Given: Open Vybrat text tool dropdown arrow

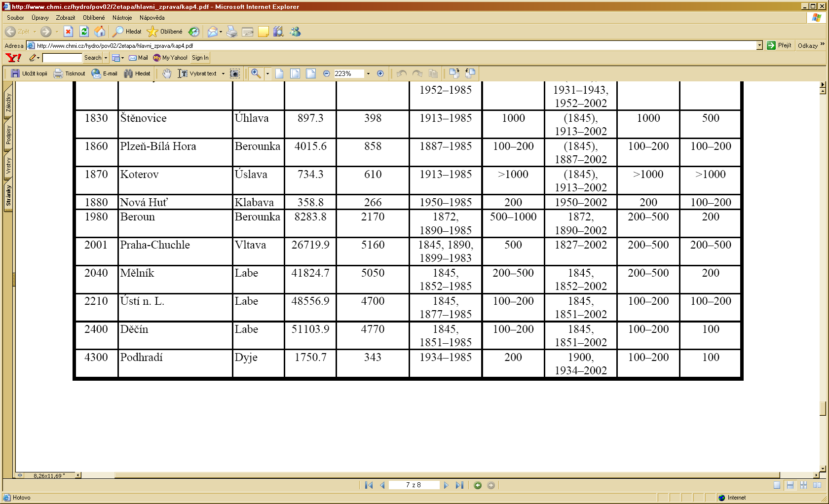Looking at the screenshot, I should coord(223,73).
